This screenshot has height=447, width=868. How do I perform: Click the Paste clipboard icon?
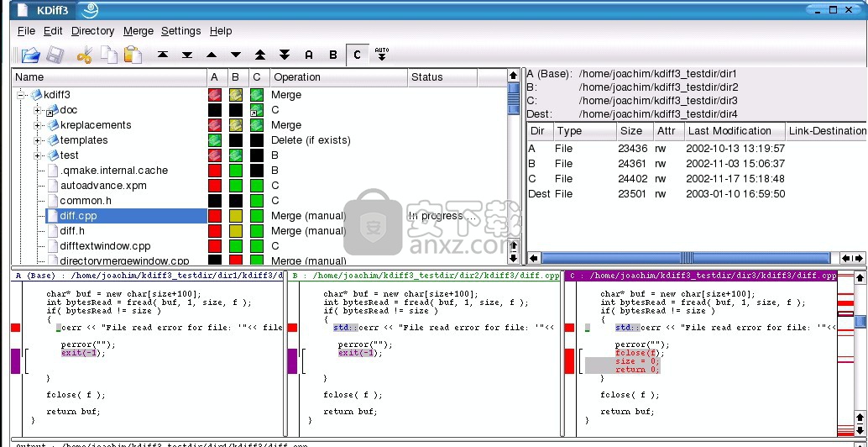click(133, 55)
